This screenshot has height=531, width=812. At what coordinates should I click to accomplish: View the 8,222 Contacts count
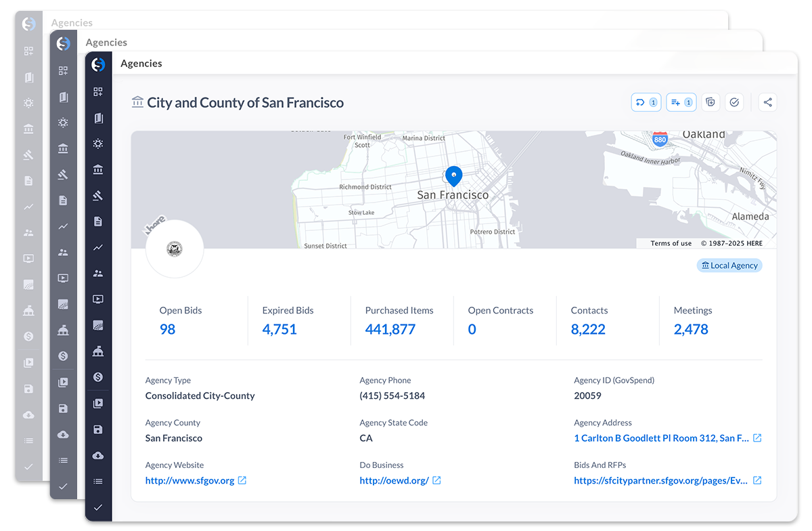tap(588, 329)
